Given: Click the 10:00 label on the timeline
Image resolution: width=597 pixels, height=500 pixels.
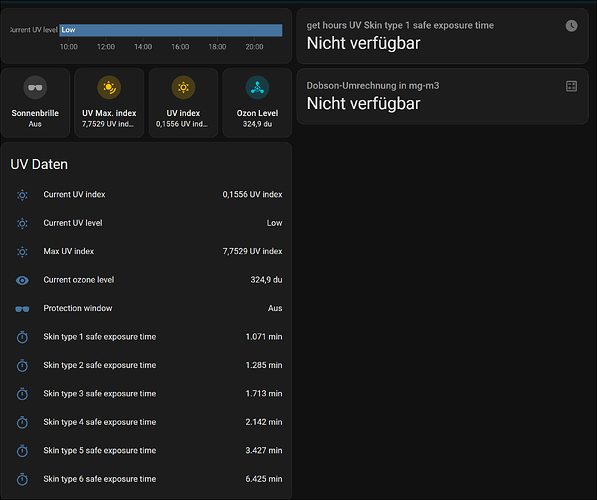Looking at the screenshot, I should click(69, 47).
